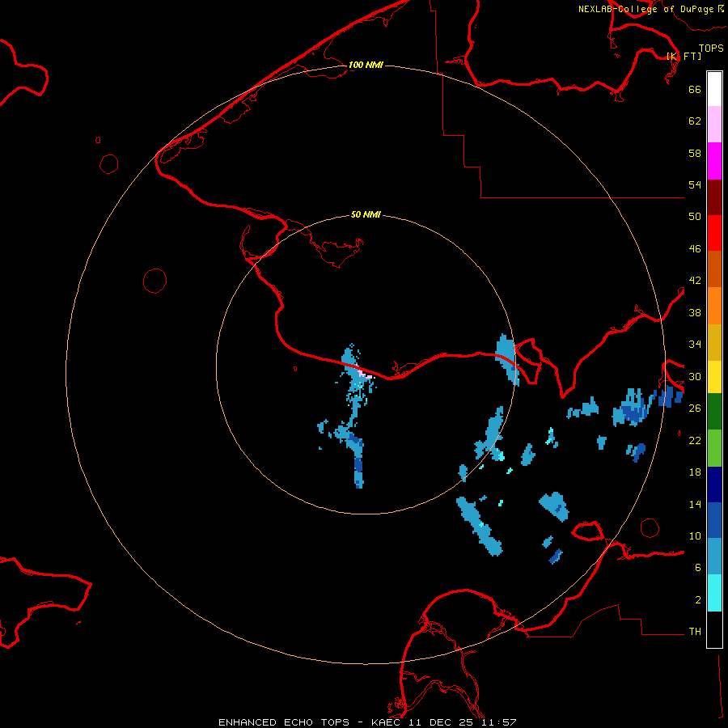Click the light pink legend swatch
This screenshot has width=728, height=728.
714,125
